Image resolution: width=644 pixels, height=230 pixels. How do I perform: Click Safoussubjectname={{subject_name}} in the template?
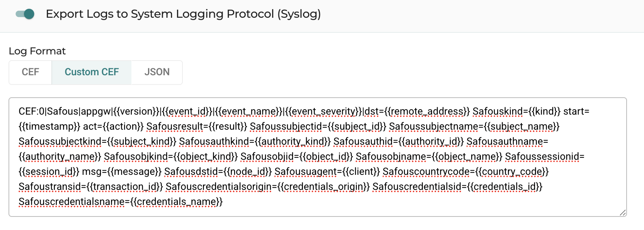click(474, 127)
